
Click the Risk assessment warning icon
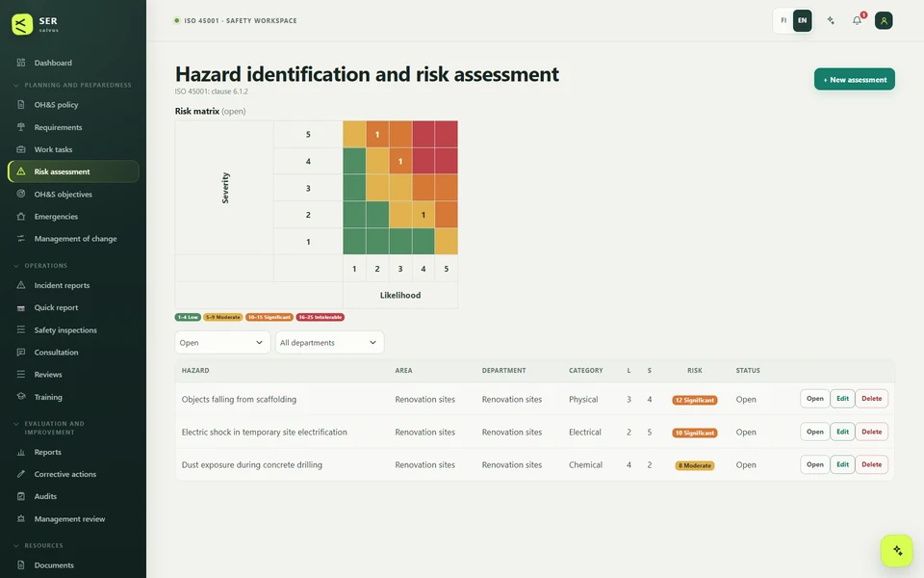21,171
